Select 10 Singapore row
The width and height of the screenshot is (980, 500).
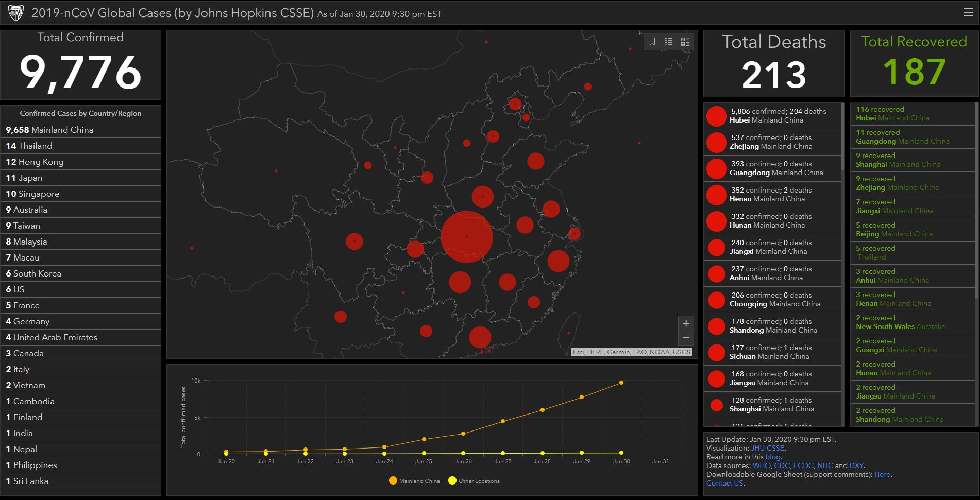80,194
